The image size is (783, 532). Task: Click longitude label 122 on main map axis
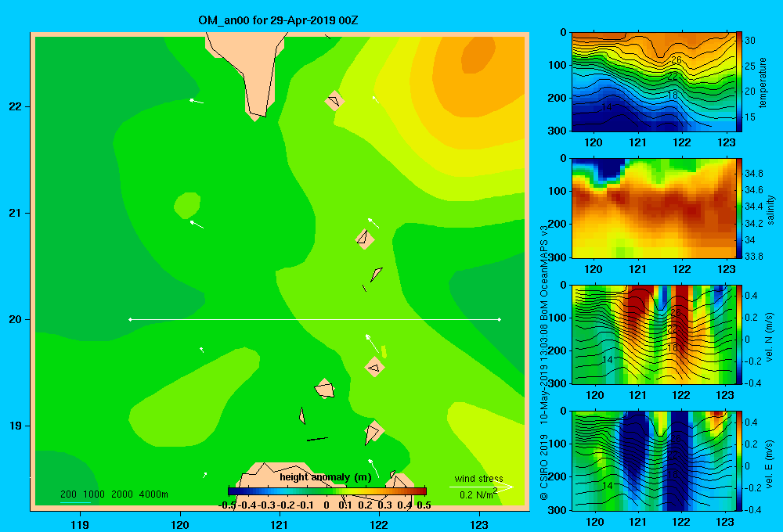380,524
